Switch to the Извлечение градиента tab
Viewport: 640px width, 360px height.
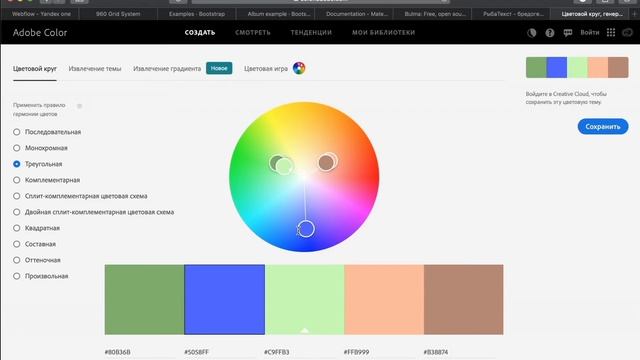coord(167,69)
